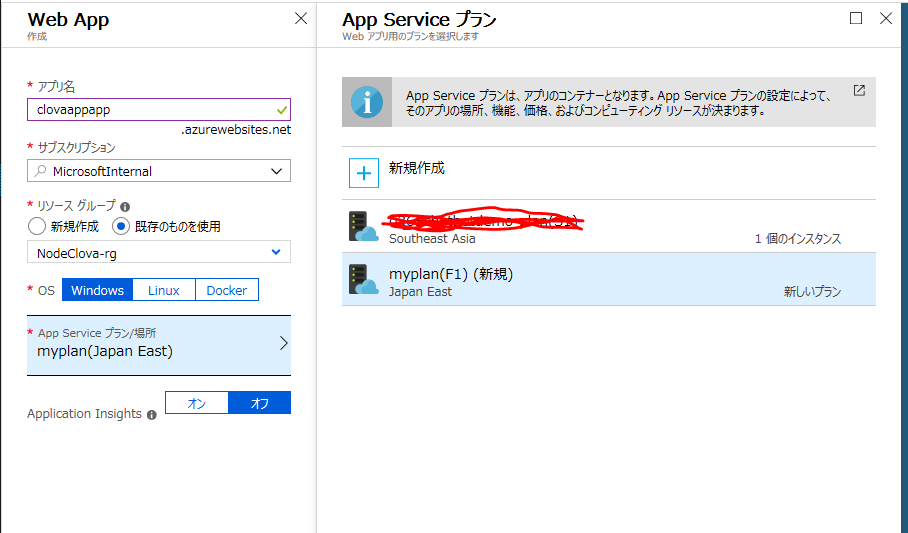Click the plus icon for 新規作成

(x=364, y=173)
